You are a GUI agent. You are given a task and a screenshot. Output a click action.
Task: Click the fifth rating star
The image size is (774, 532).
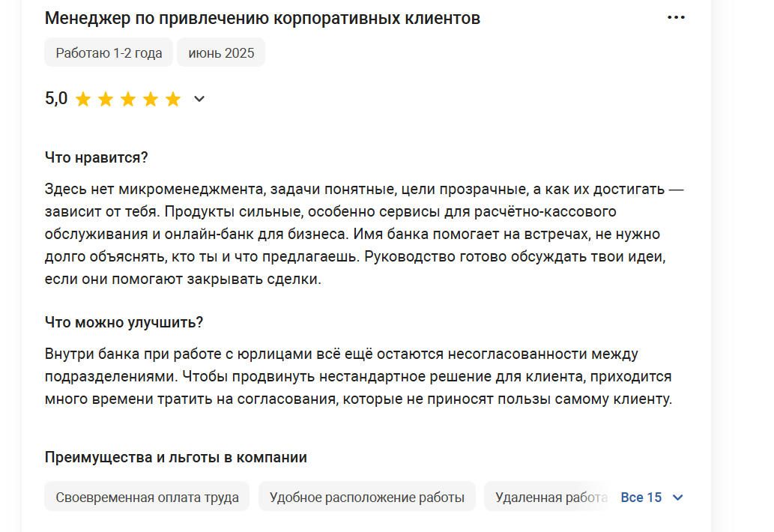point(173,99)
